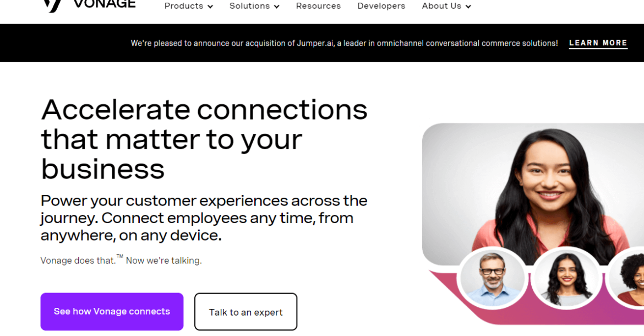
Task: Select the large photo of smiling woman
Action: tap(533, 193)
